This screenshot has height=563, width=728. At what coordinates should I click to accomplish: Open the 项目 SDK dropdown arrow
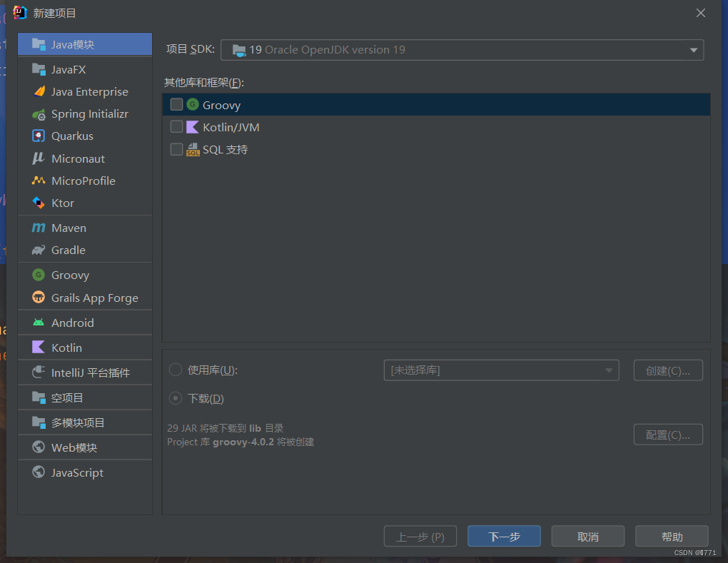pos(693,50)
